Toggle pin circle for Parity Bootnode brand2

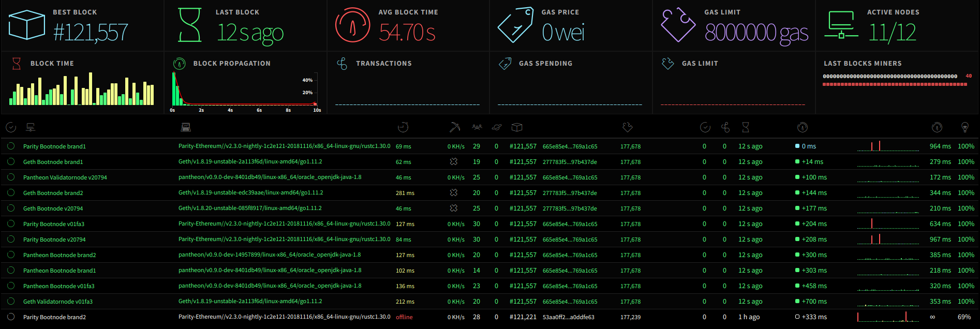[x=11, y=317]
